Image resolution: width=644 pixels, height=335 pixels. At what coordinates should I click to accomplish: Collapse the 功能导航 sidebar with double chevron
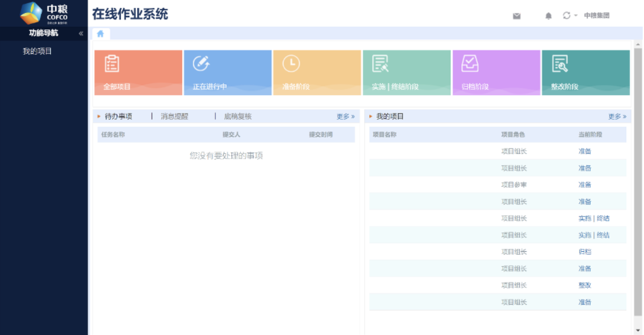click(81, 33)
